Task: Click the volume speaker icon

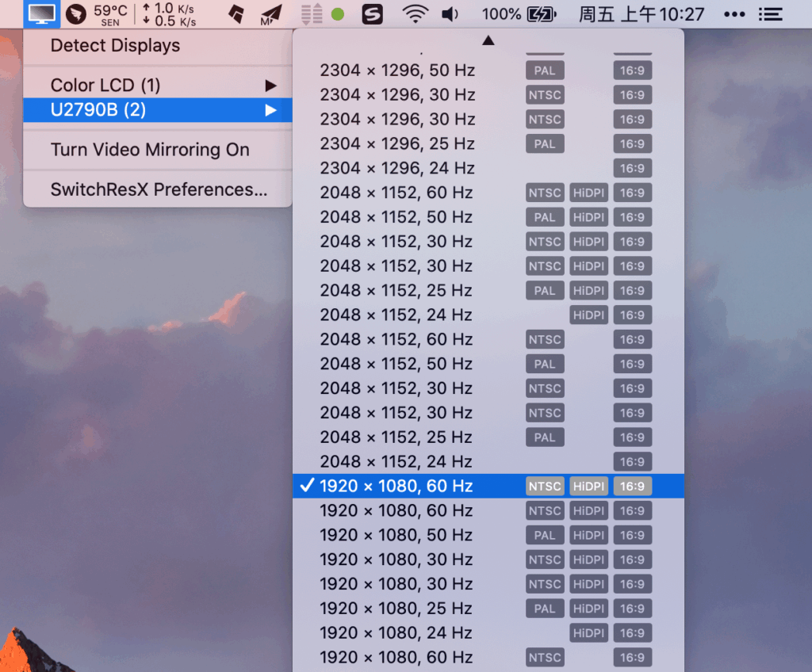Action: point(450,13)
